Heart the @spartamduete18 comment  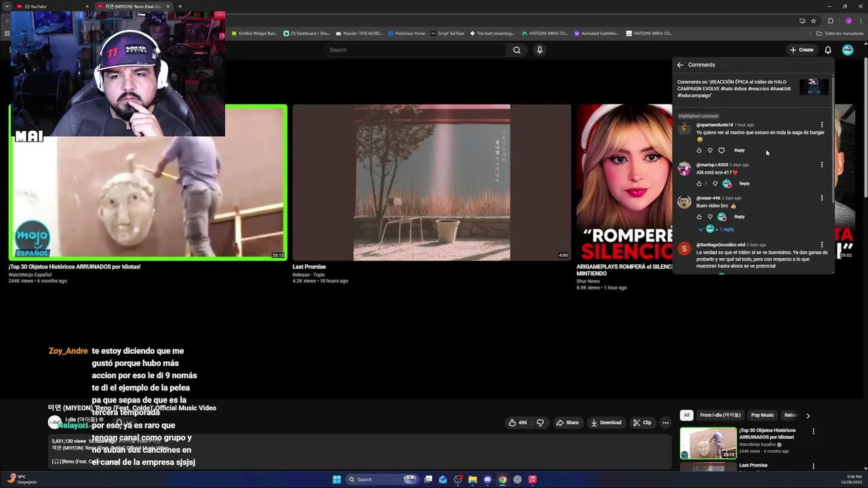722,150
